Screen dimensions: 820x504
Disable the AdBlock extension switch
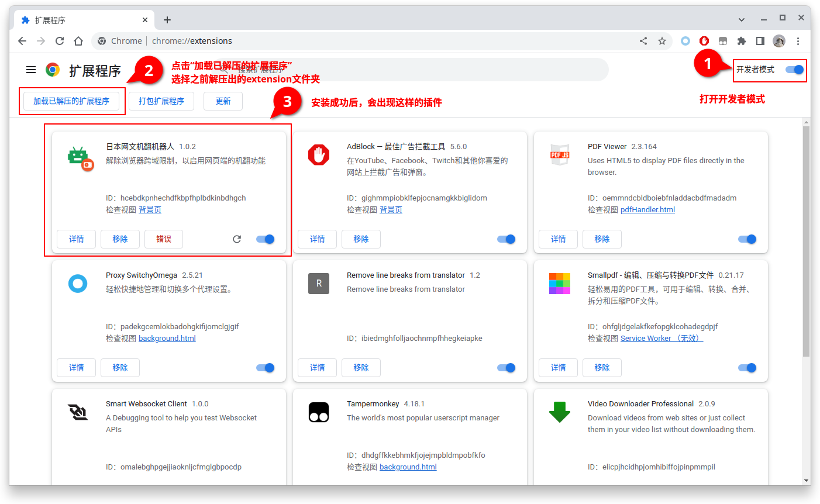[507, 239]
